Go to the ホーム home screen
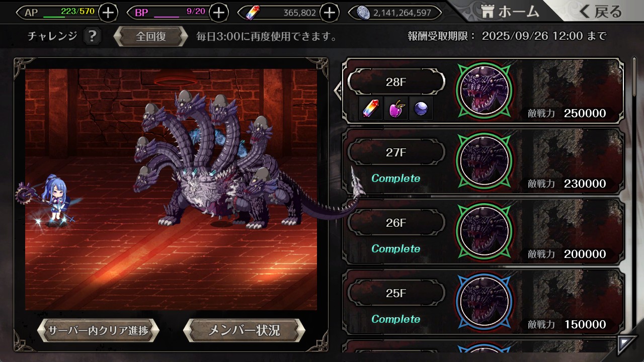This screenshot has height=362, width=644. (510, 12)
